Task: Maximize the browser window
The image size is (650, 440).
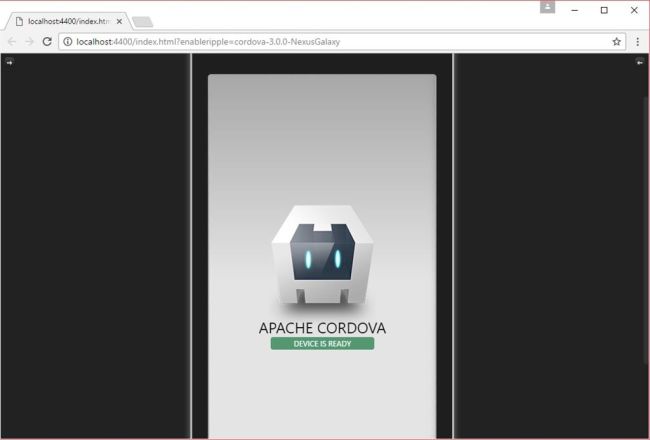Action: pyautogui.click(x=604, y=10)
